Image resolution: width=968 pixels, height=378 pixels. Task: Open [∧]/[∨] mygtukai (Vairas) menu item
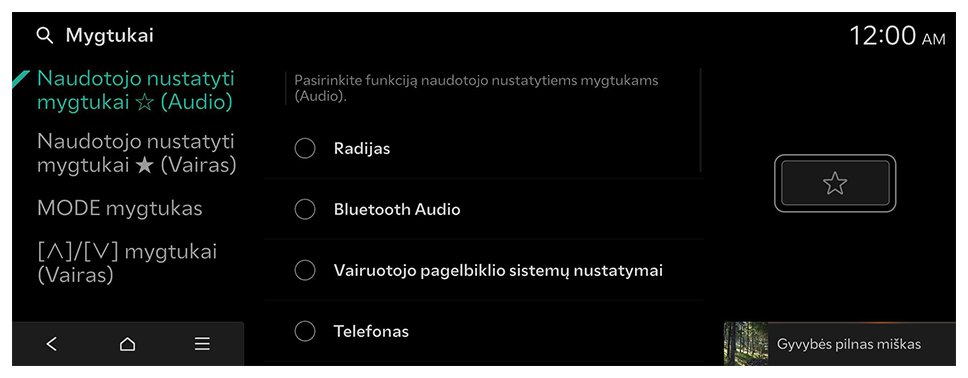tap(127, 263)
